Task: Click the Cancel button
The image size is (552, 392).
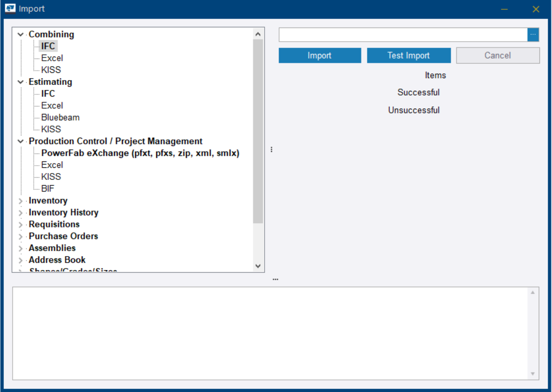Action: 497,55
